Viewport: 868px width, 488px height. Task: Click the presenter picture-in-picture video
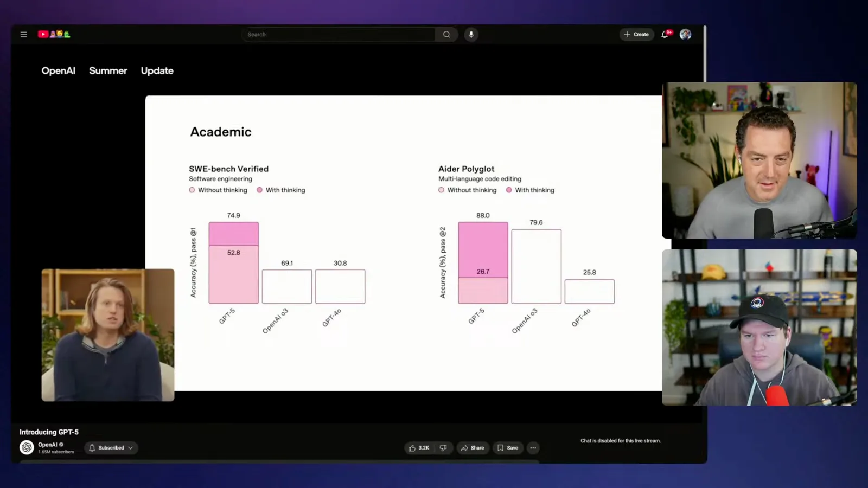[108, 335]
